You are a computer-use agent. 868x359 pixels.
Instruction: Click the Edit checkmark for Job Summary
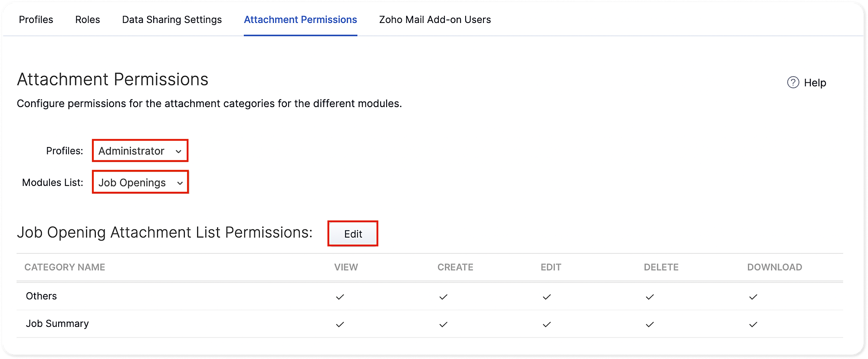(546, 324)
